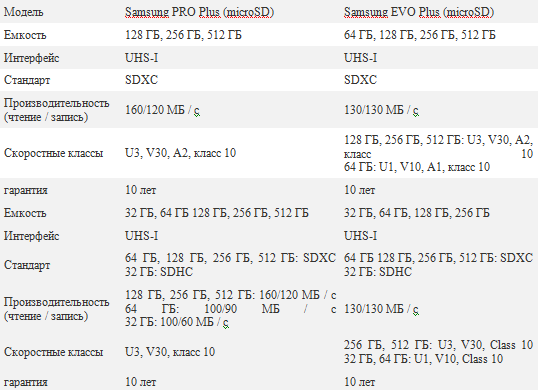
Task: Click the second Производительность row label
Action: click(x=56, y=309)
